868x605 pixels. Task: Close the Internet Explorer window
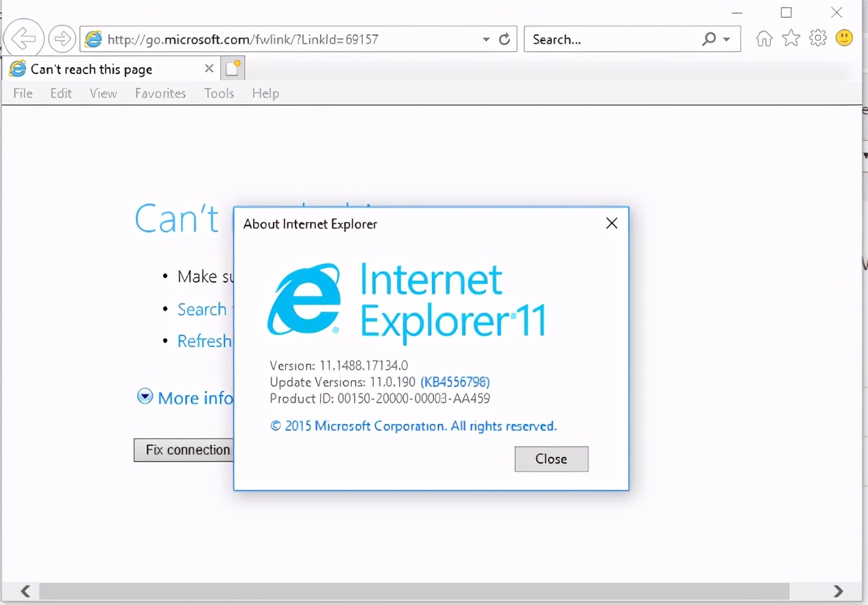[x=836, y=12]
